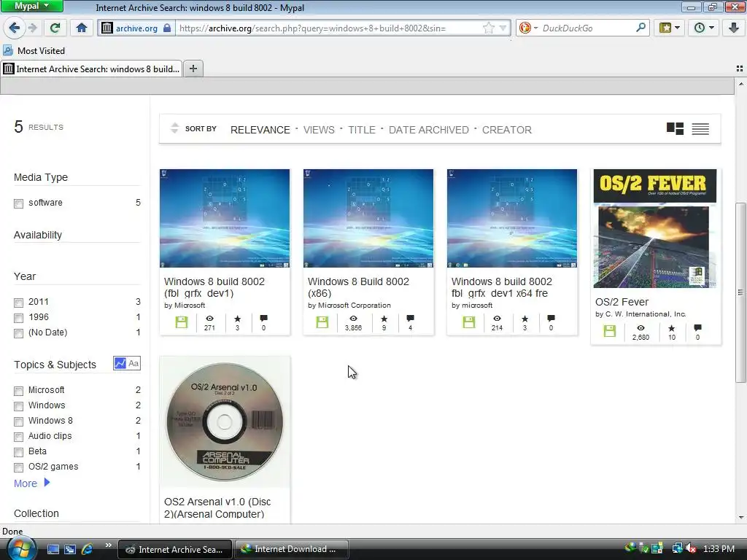Check the Windows topic filter
Image resolution: width=747 pixels, height=560 pixels.
[x=18, y=406]
